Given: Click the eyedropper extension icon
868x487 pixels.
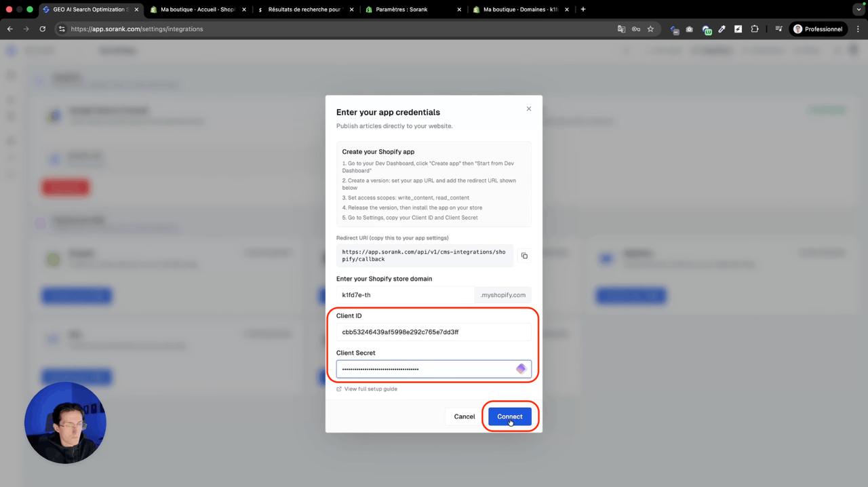Looking at the screenshot, I should [x=722, y=29].
